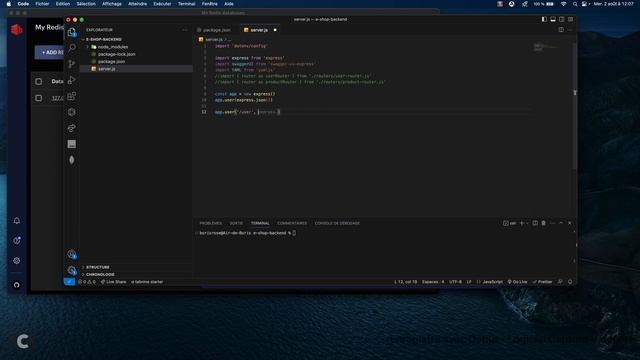640x360 pixels.
Task: Open the Redis settings gear icon
Action: pos(17,260)
